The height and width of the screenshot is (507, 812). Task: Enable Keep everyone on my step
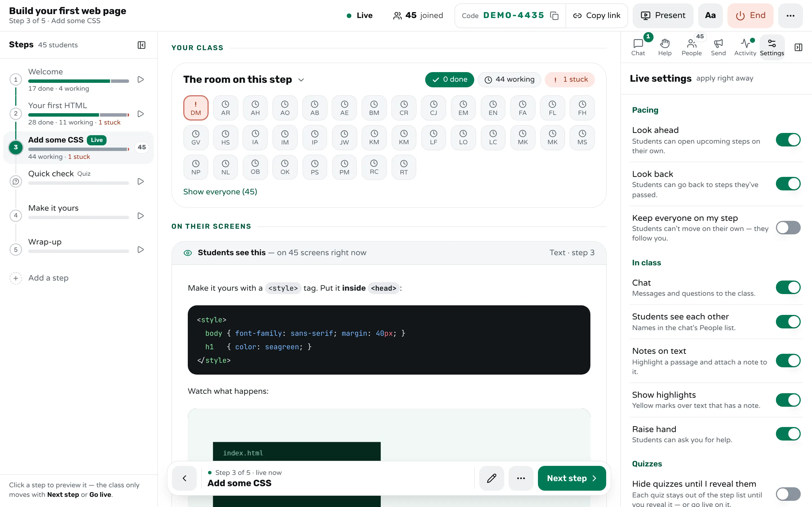tap(788, 228)
